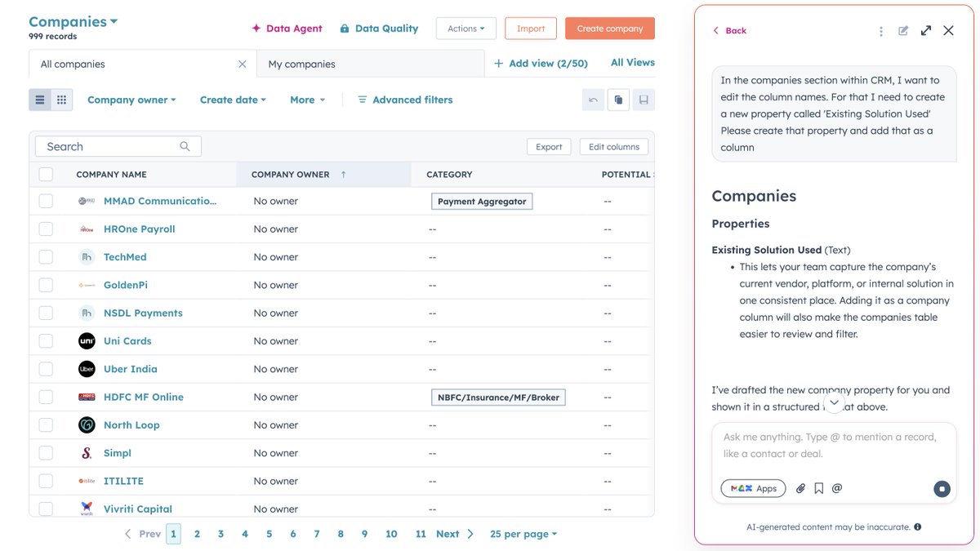
Task: Start a new chat with edit icon
Action: click(903, 31)
